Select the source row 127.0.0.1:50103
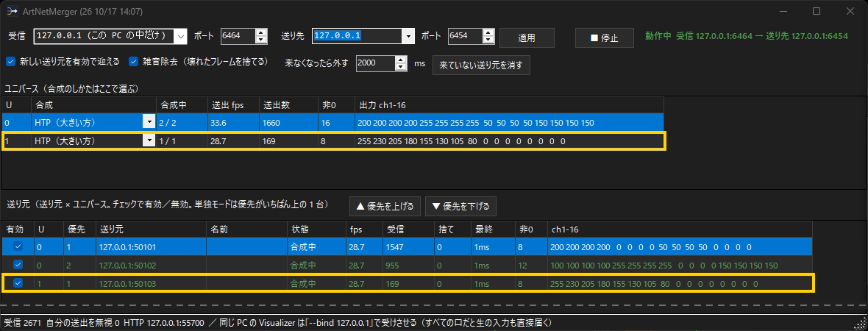Viewport: 868px width, 331px height. (407, 283)
